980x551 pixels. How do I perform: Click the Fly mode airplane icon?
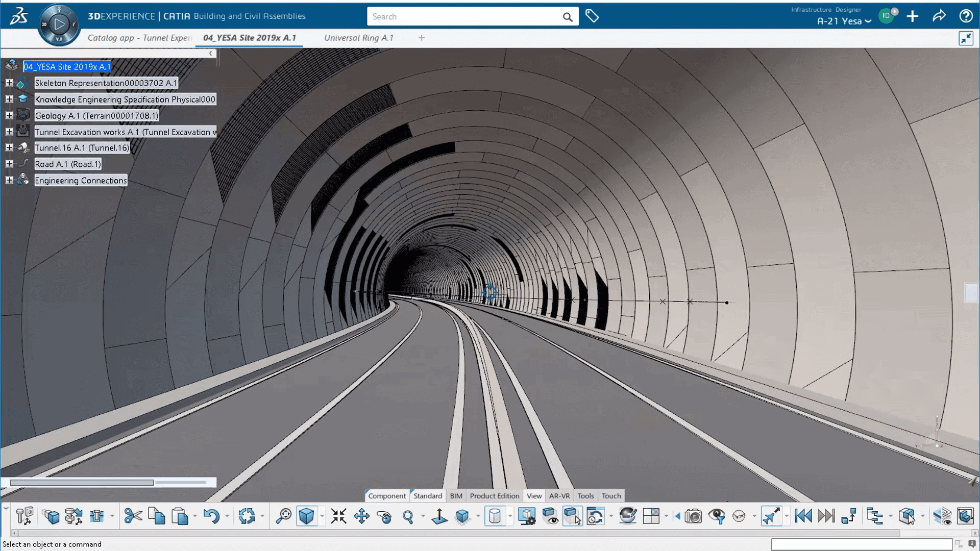point(771,516)
